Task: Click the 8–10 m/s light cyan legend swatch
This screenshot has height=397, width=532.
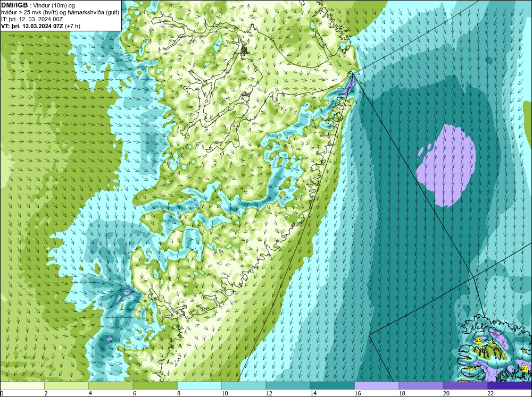Action: coord(199,385)
